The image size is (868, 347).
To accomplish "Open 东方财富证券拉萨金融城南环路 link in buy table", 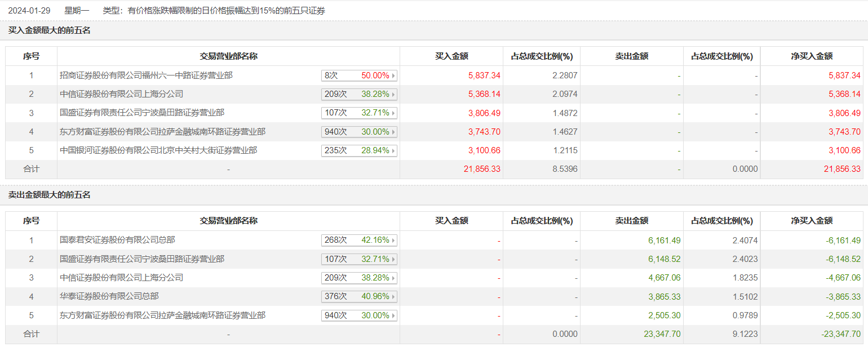I will click(x=162, y=132).
